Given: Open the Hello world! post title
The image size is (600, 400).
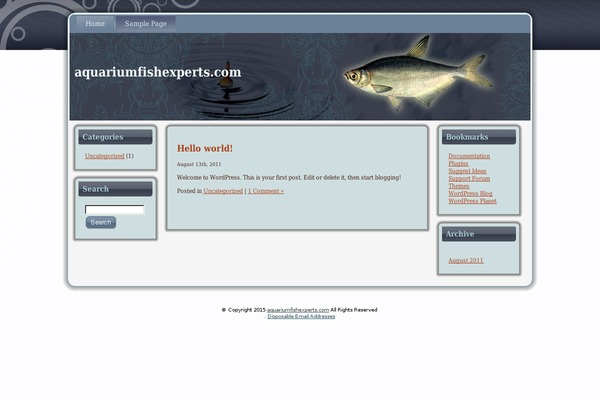Looking at the screenshot, I should (x=205, y=148).
